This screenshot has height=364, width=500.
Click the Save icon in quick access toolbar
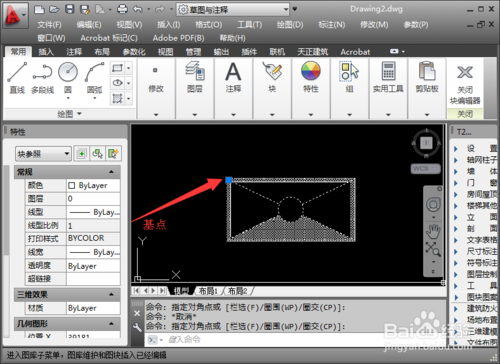pos(70,9)
